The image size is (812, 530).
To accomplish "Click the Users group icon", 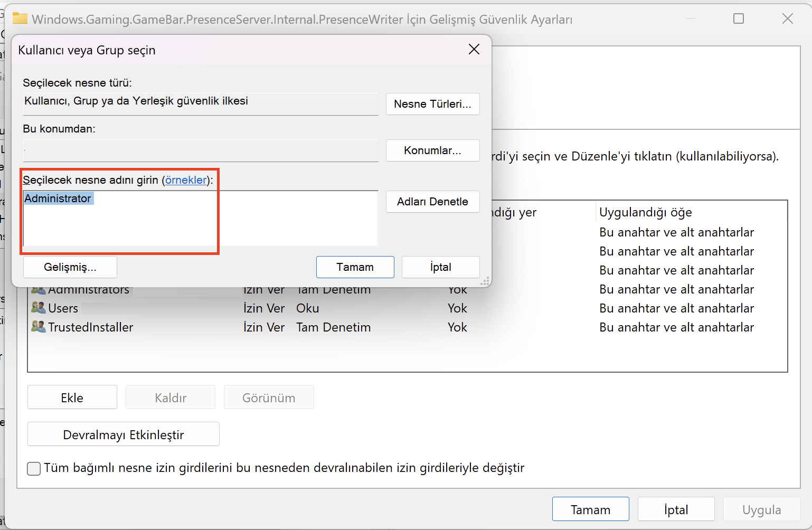I will tap(38, 308).
